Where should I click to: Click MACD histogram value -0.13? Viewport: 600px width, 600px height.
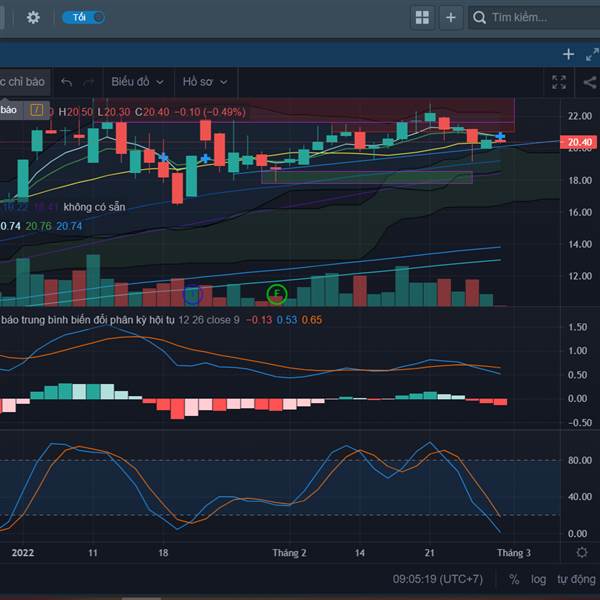click(x=259, y=320)
